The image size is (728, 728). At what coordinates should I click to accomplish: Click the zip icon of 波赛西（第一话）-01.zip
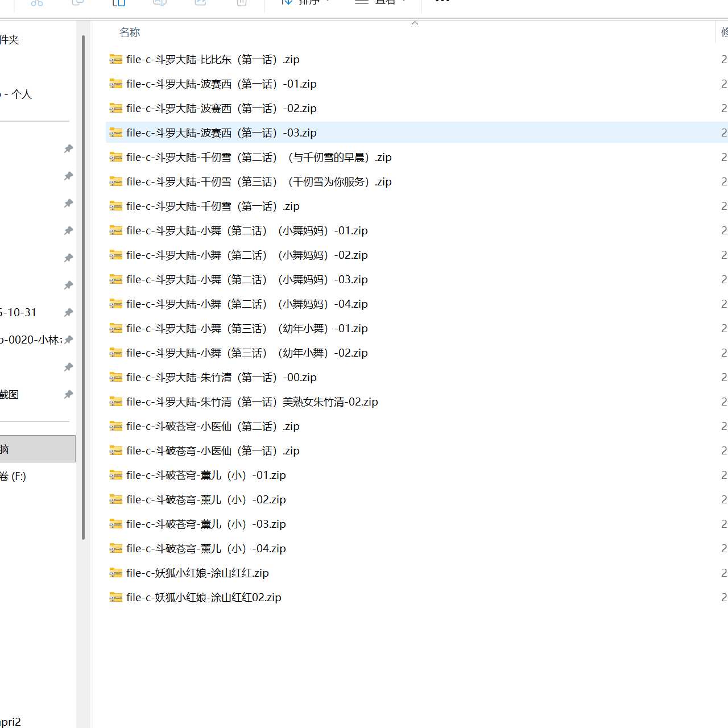pos(116,84)
